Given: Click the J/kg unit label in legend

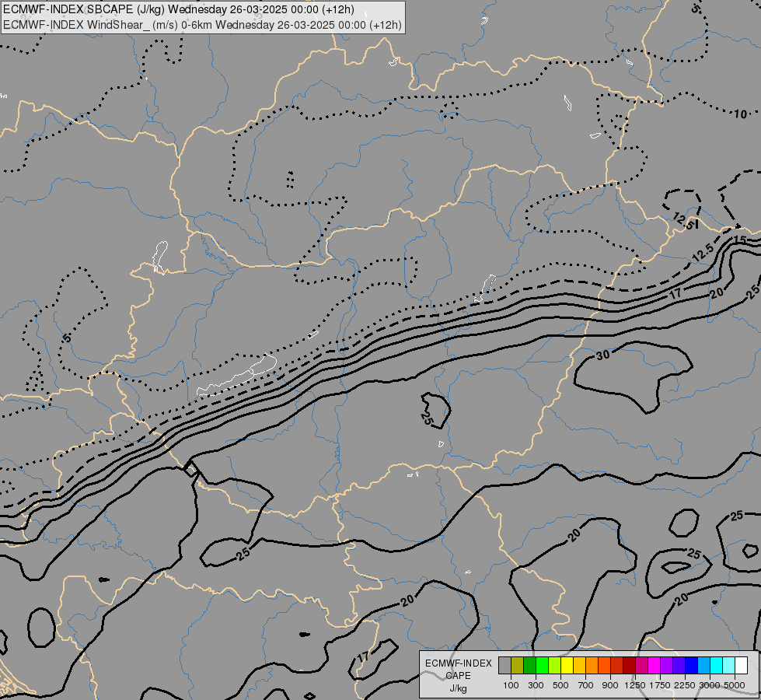Looking at the screenshot, I should (x=458, y=688).
